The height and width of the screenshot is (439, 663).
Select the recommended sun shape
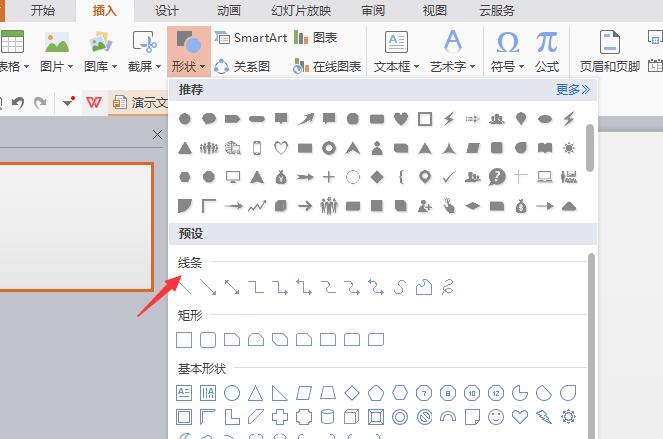pyautogui.click(x=569, y=148)
